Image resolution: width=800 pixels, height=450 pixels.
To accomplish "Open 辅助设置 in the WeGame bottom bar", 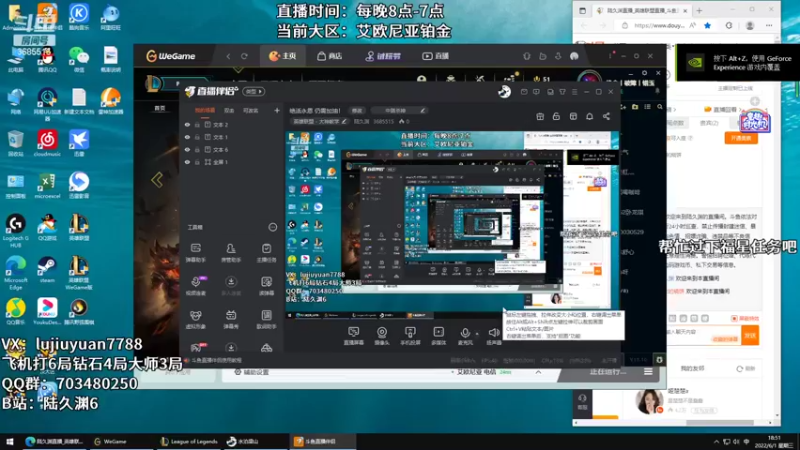I will [x=251, y=372].
